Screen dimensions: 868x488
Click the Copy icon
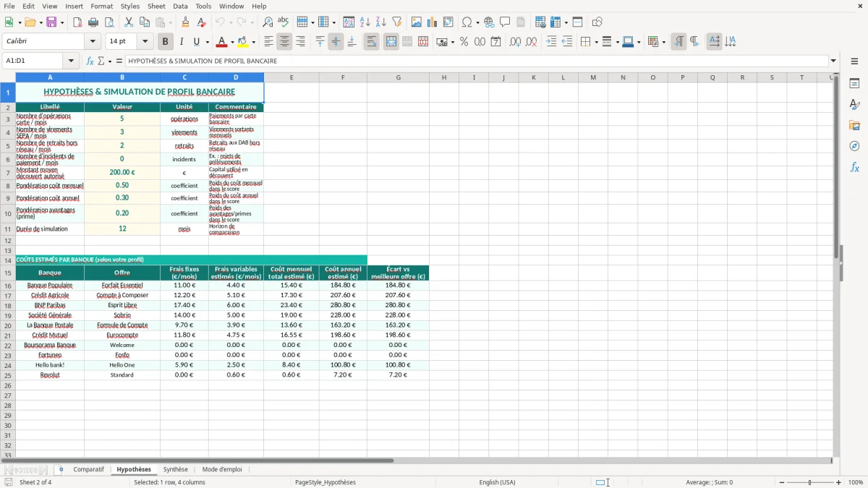point(145,22)
